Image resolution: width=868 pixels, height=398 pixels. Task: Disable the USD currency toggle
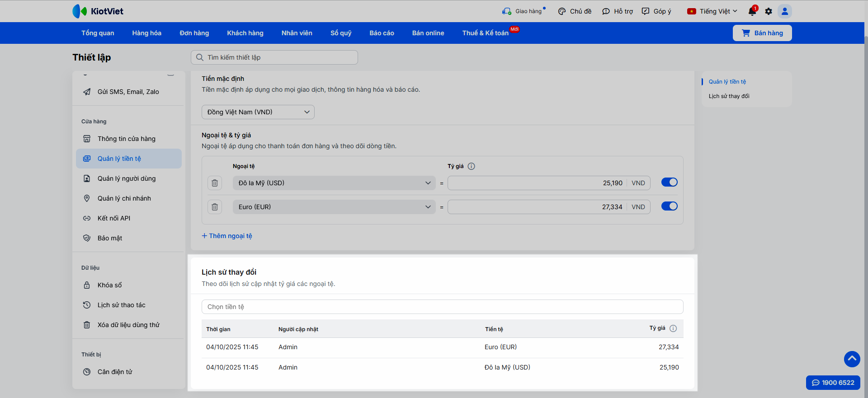coord(669,182)
